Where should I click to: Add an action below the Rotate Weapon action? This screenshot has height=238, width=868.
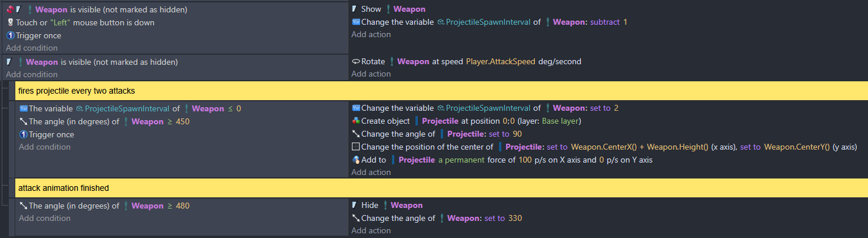point(371,74)
